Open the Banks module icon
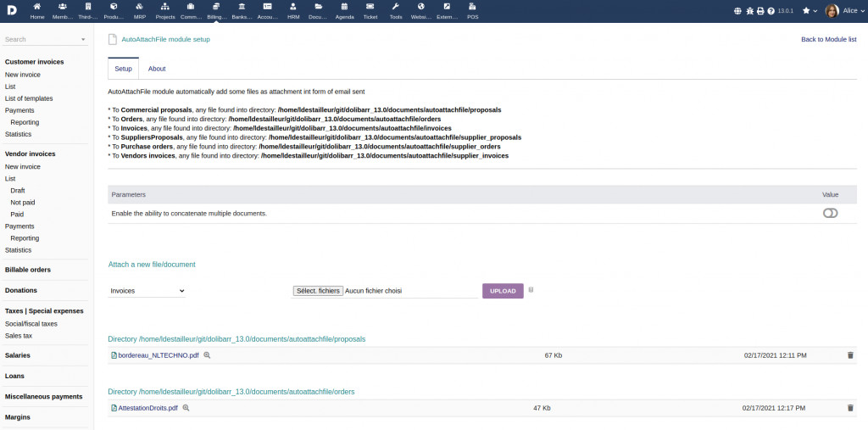Screen dimensions: 868x430 [242, 7]
